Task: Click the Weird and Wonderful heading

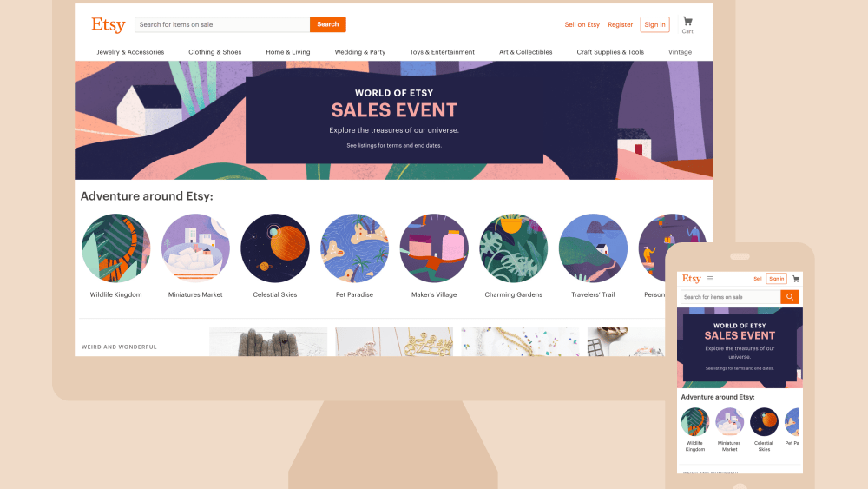Action: click(x=119, y=347)
